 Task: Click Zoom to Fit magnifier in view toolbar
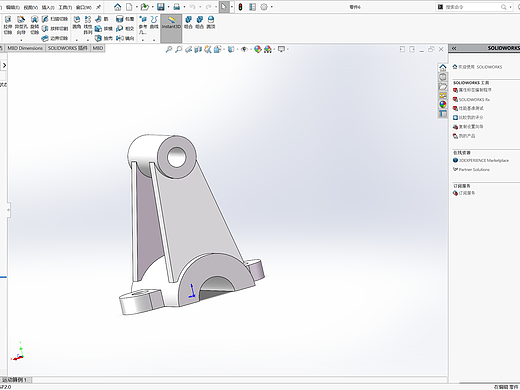pyautogui.click(x=169, y=49)
